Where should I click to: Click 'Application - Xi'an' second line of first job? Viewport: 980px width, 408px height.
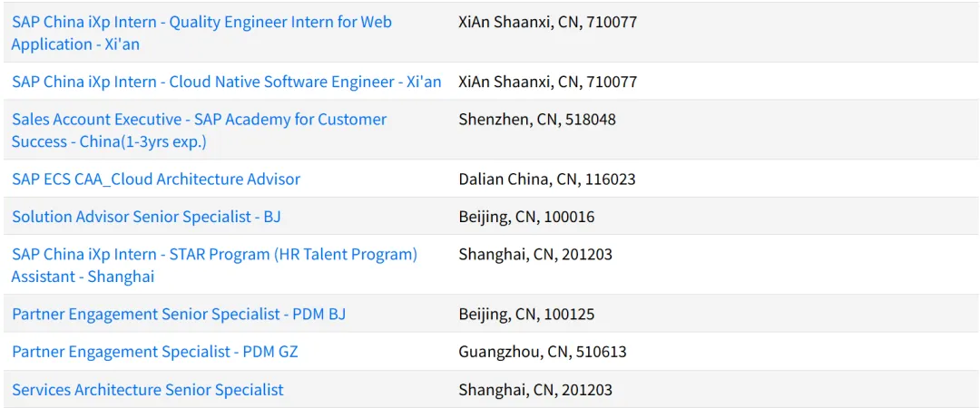tap(75, 44)
